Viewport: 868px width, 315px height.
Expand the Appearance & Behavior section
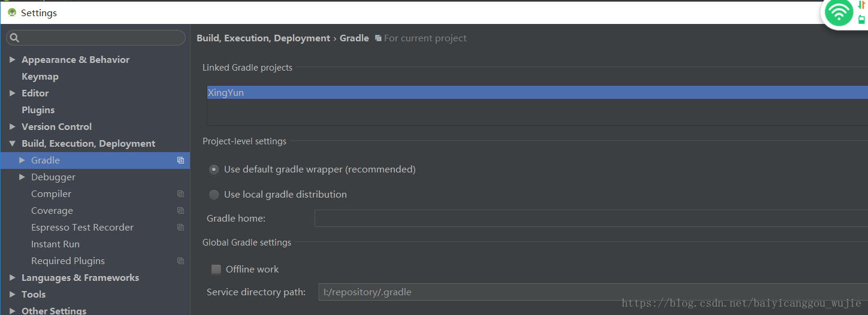13,60
